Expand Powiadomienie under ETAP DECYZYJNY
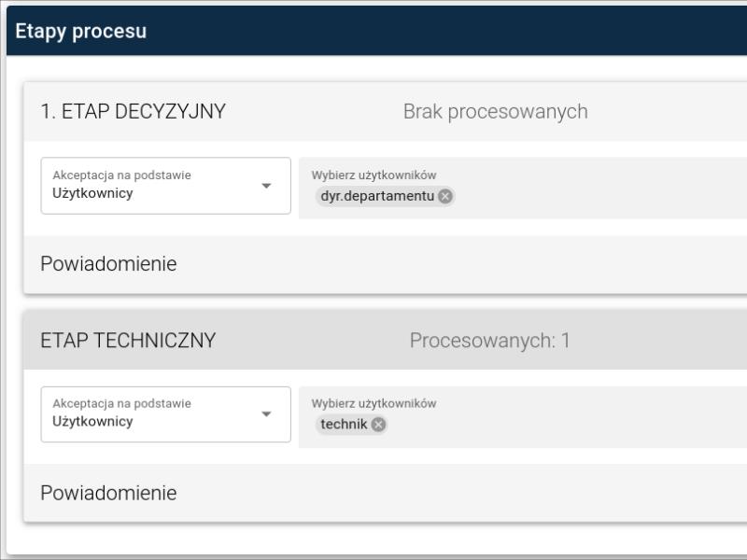Screen dimensions: 747x560 (x=108, y=264)
